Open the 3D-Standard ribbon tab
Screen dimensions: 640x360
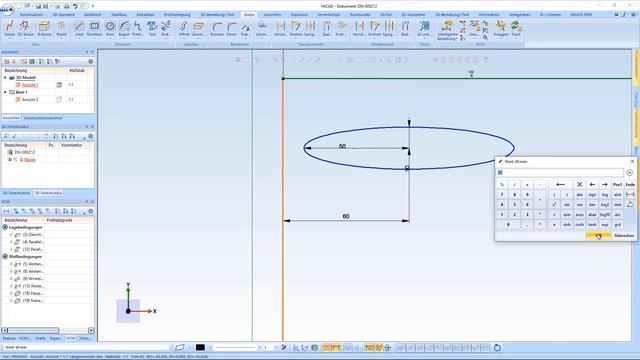coord(64,15)
